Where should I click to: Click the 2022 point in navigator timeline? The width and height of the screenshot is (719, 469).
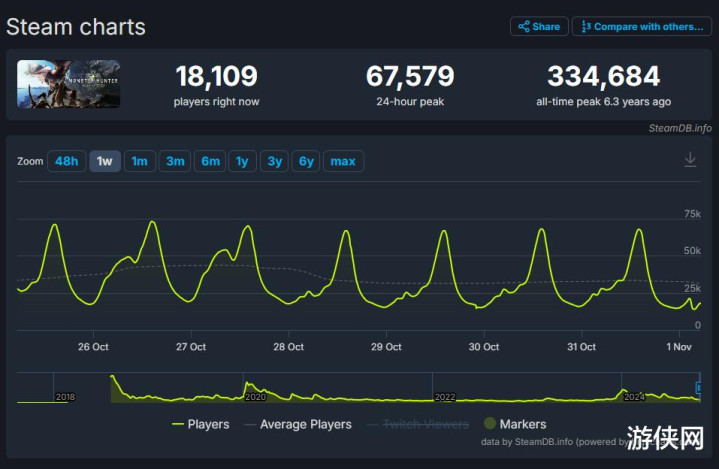(445, 397)
